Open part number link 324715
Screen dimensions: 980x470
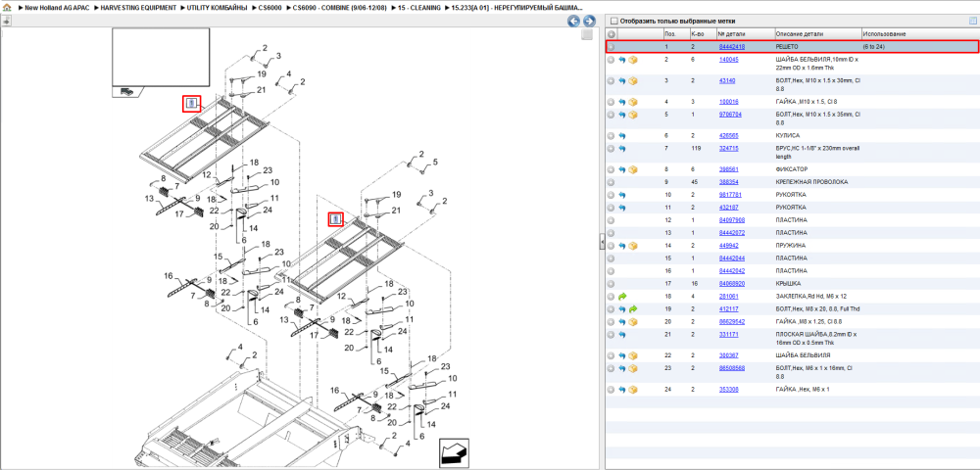click(729, 149)
